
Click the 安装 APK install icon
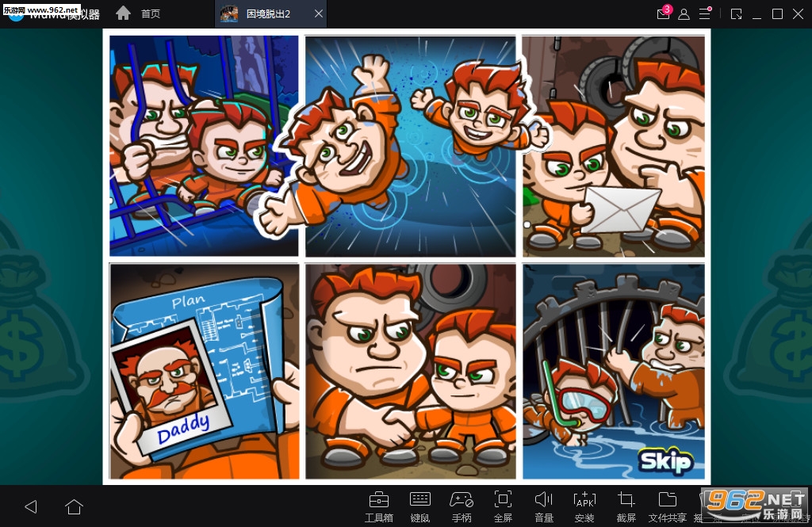click(x=584, y=505)
